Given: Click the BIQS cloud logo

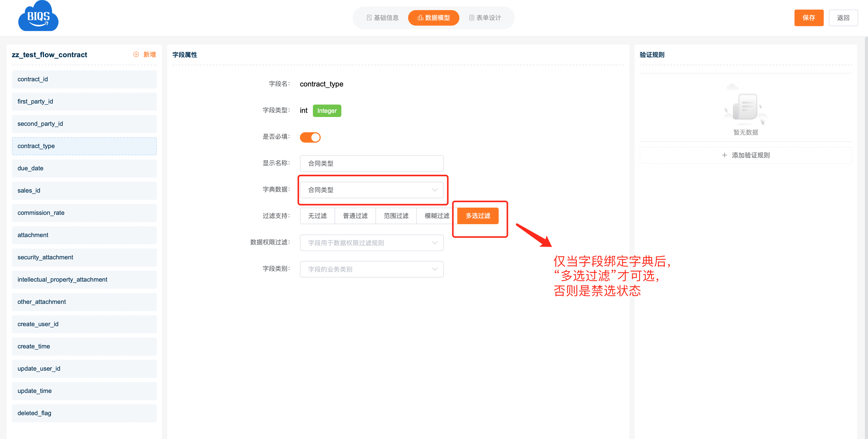Looking at the screenshot, I should [38, 16].
